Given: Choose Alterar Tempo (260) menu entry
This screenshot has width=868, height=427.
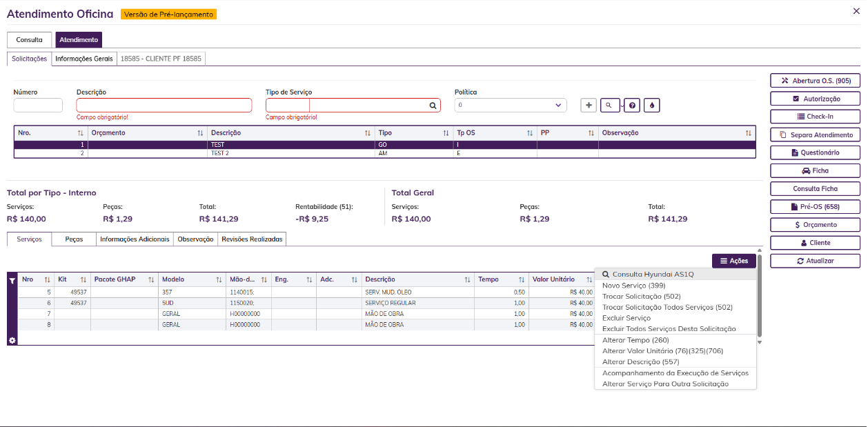Looking at the screenshot, I should click(x=635, y=340).
